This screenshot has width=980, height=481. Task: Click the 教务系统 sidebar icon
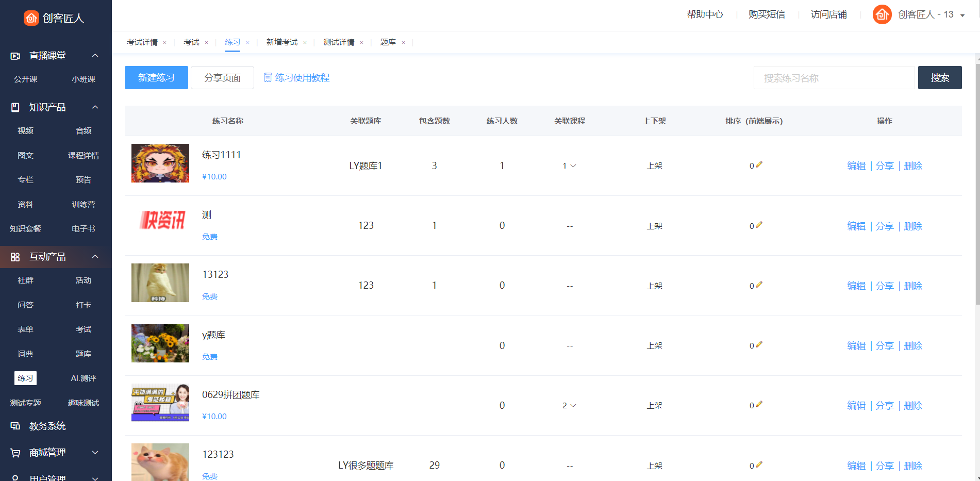pyautogui.click(x=15, y=426)
